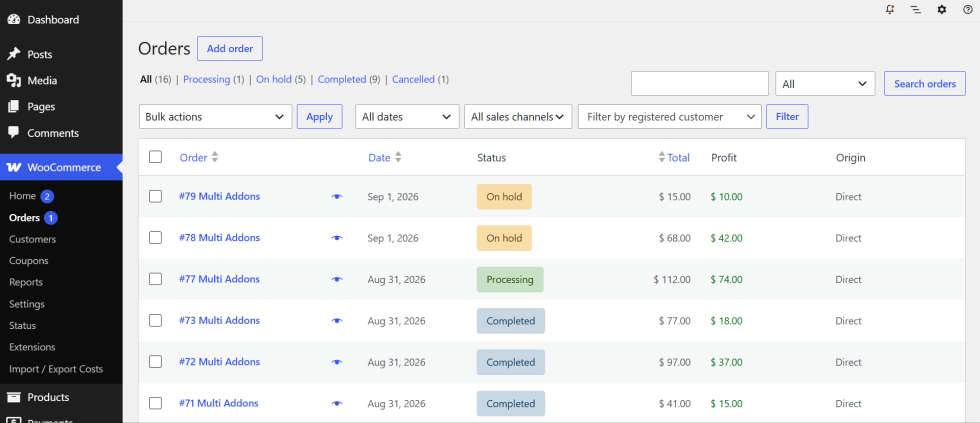Screen dimensions: 980x423
Task: Open the settings gear icon in top bar
Action: 942,9
